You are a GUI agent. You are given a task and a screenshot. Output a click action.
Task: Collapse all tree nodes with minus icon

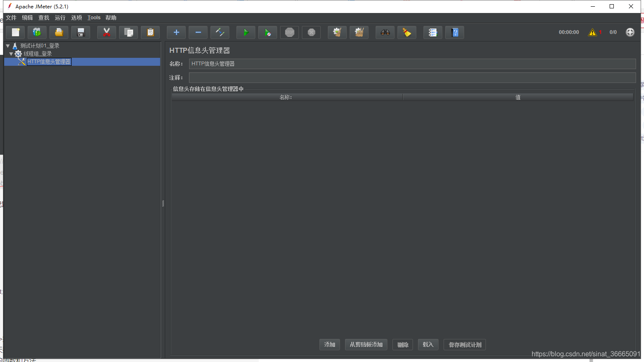point(198,32)
